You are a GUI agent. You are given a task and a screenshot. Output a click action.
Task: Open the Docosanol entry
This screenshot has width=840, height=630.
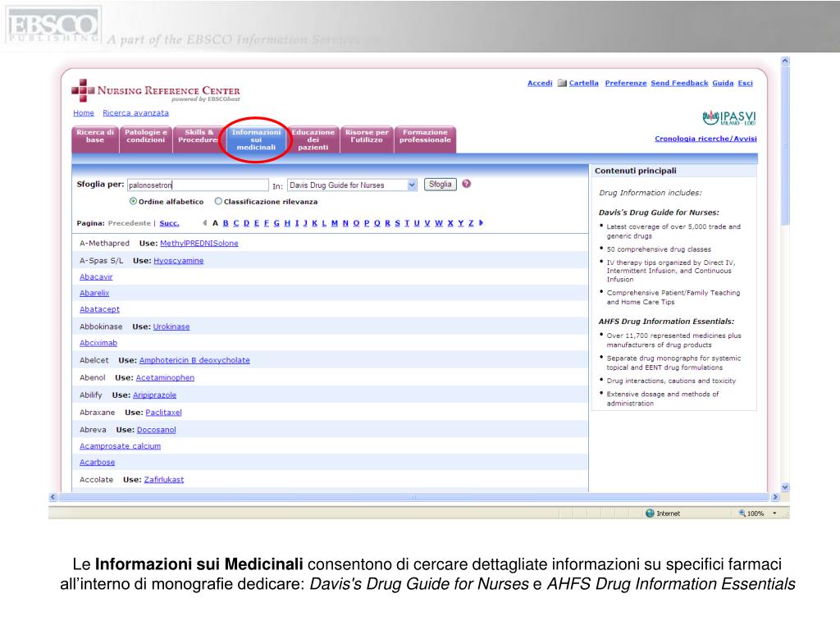click(156, 430)
